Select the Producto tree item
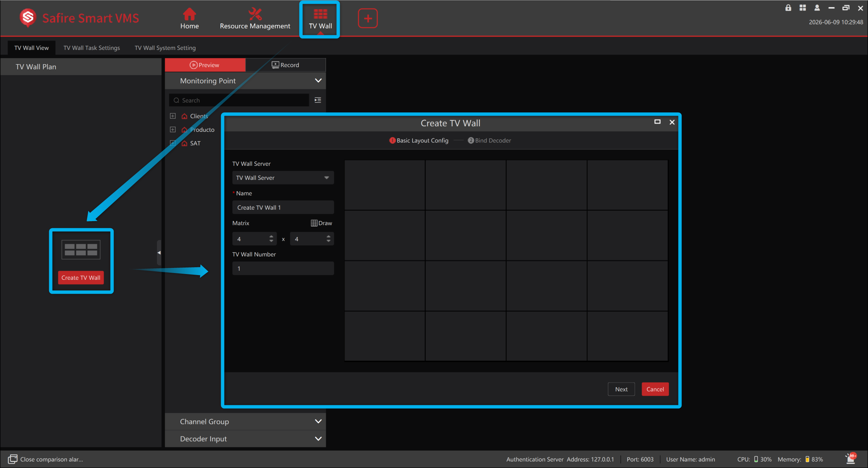Screen dimensions: 868x468 (x=202, y=130)
